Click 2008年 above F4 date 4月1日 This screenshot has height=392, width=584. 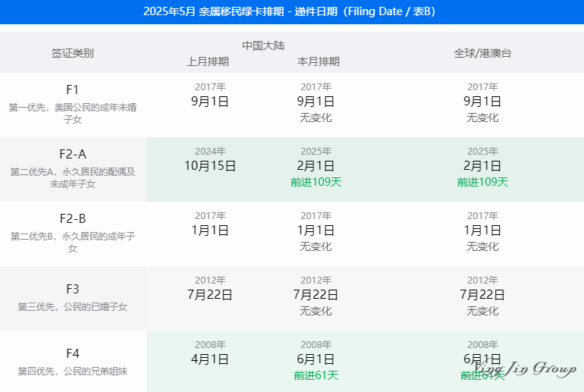[x=210, y=344]
